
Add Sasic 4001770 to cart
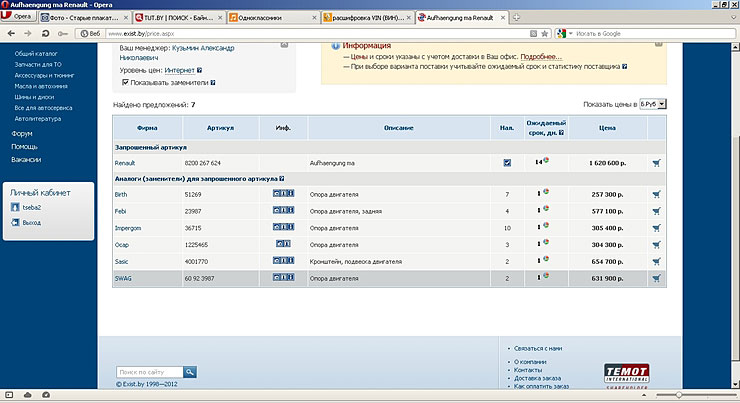(x=656, y=261)
